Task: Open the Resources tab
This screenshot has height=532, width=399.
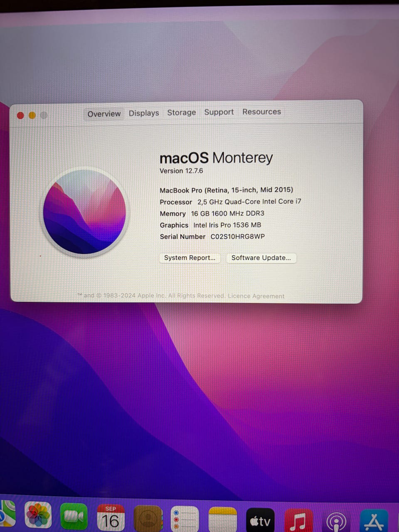Action: 262,112
